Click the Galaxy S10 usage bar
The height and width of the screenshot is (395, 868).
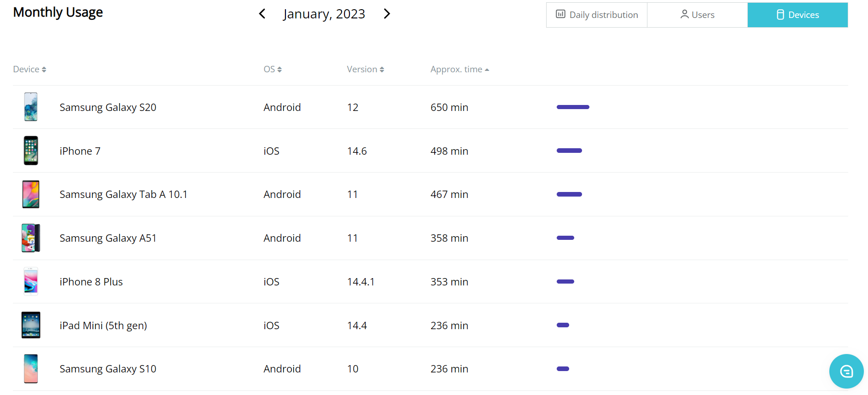point(563,369)
